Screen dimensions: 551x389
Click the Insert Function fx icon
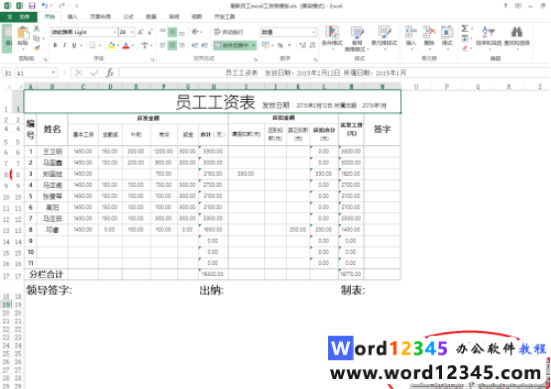pos(110,73)
